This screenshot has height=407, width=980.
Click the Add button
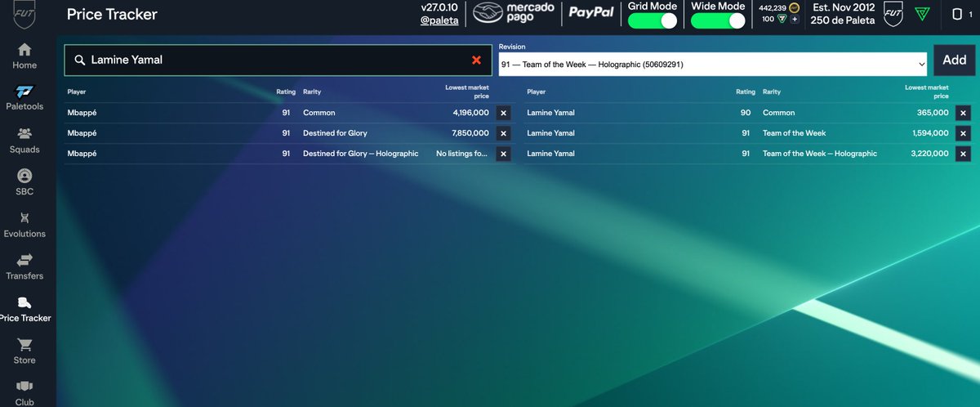tap(954, 60)
